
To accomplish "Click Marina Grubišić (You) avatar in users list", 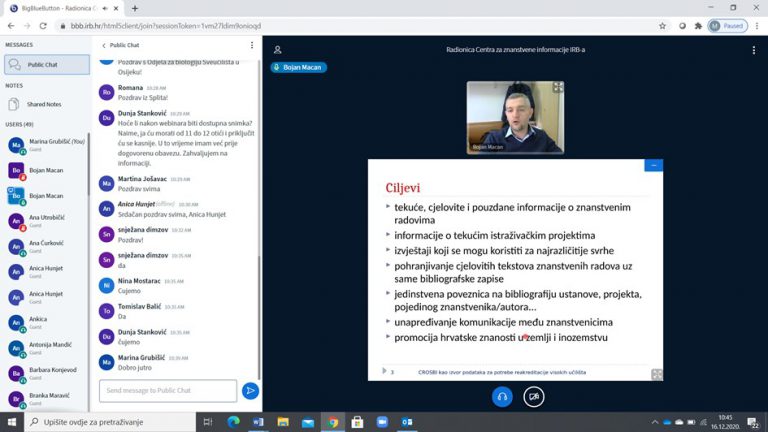I will (16, 145).
